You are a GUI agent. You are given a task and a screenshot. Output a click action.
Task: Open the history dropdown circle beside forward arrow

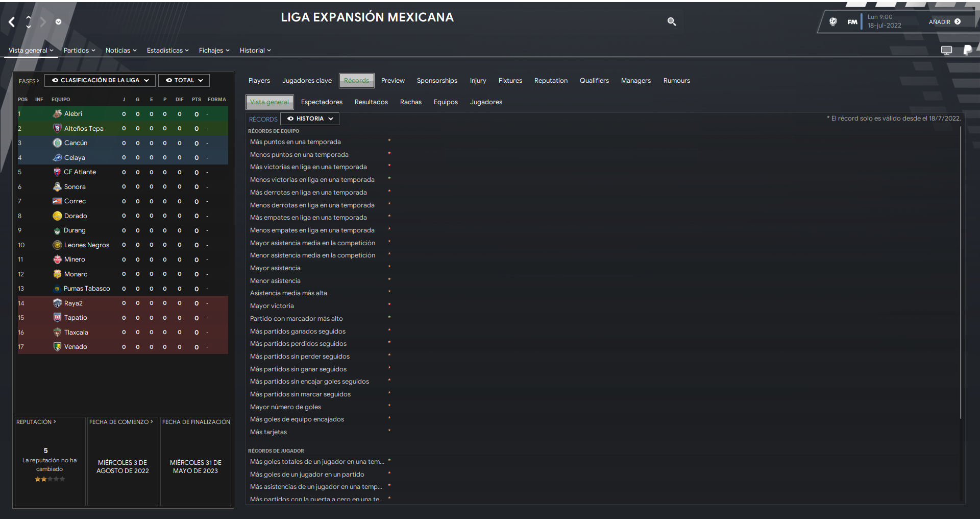point(58,21)
